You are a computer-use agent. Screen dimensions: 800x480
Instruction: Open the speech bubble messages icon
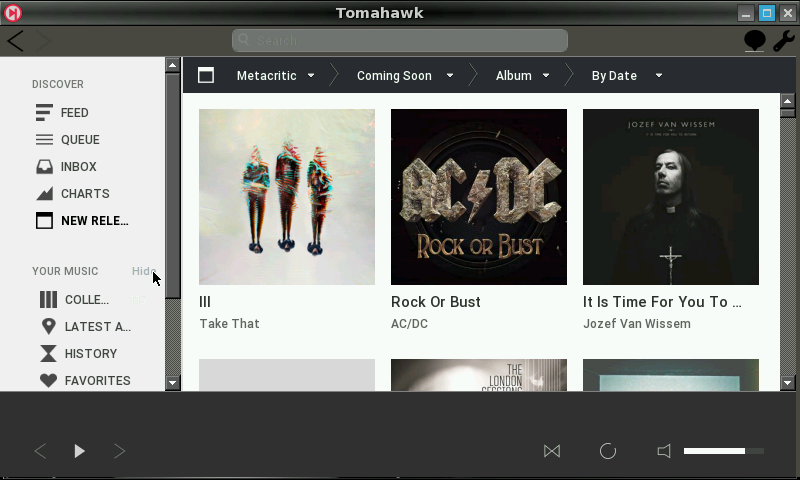pyautogui.click(x=755, y=41)
